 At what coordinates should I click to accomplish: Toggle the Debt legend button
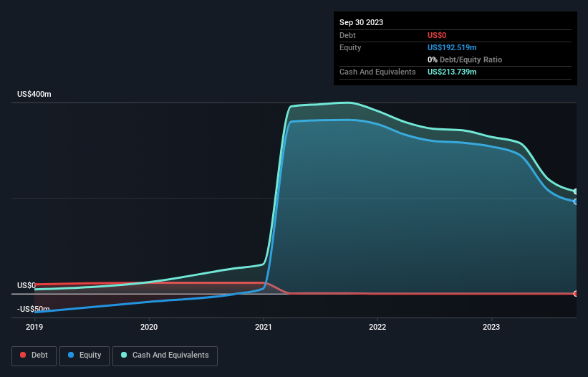[34, 355]
